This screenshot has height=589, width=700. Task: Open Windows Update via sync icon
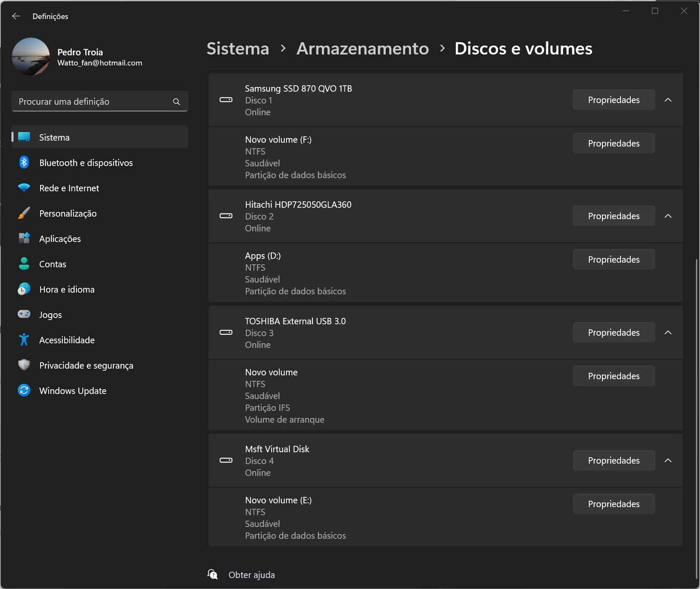(24, 391)
